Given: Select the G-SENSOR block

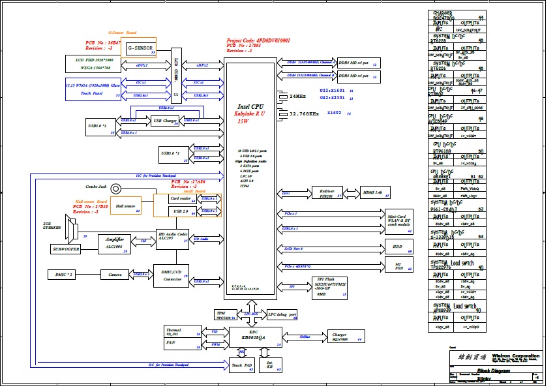Looking at the screenshot, I should 141,48.
